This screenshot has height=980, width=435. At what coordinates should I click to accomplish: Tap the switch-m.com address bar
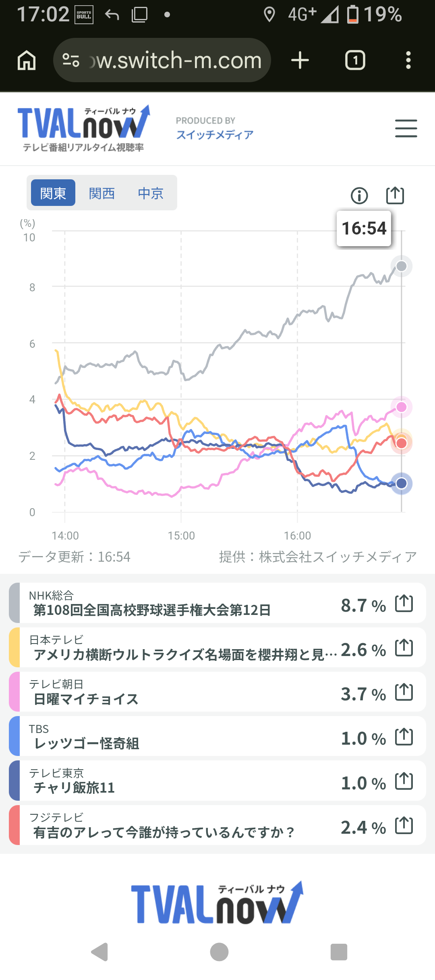point(162,60)
